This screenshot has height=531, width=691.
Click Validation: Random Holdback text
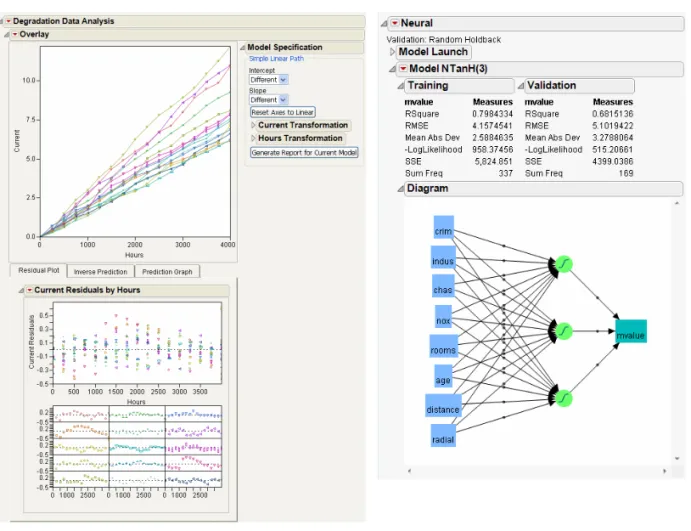tap(444, 40)
